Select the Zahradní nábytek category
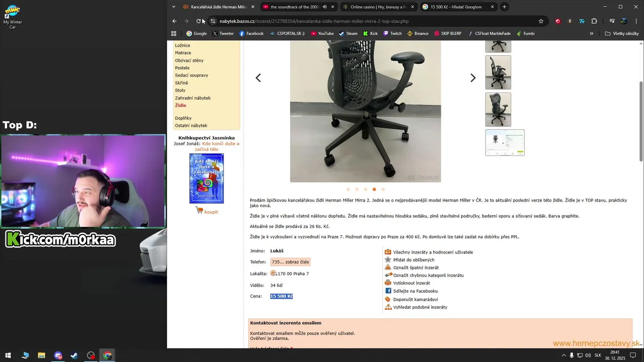Screen dimensions: 644x362 pyautogui.click(x=193, y=98)
